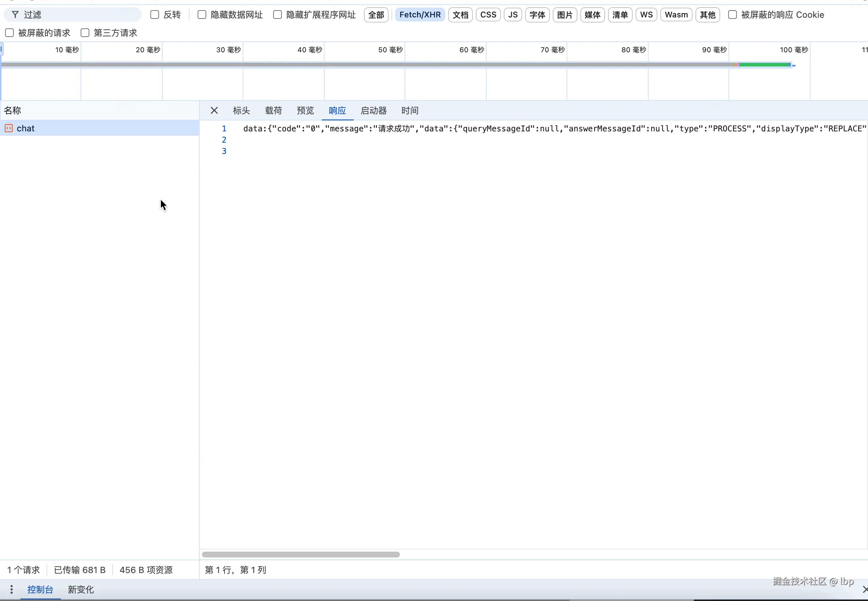This screenshot has width=868, height=601.
Task: Close the console drawer via X icon
Action: coord(864,589)
